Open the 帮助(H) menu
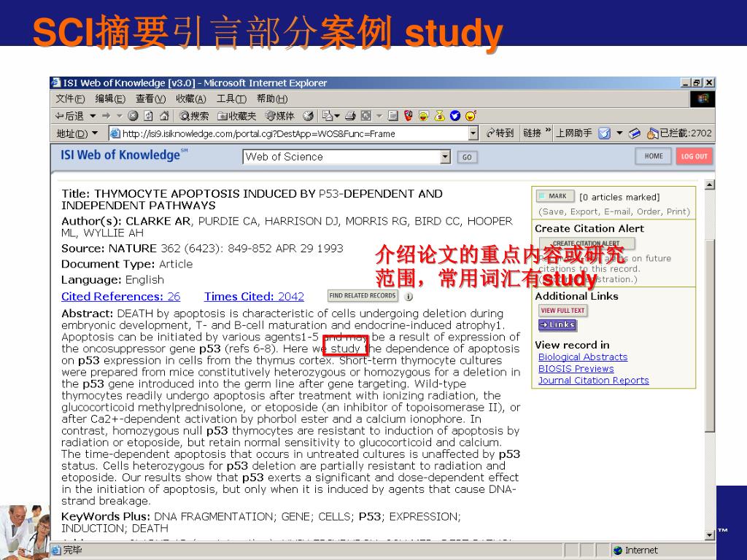The image size is (747, 560). pos(272,98)
